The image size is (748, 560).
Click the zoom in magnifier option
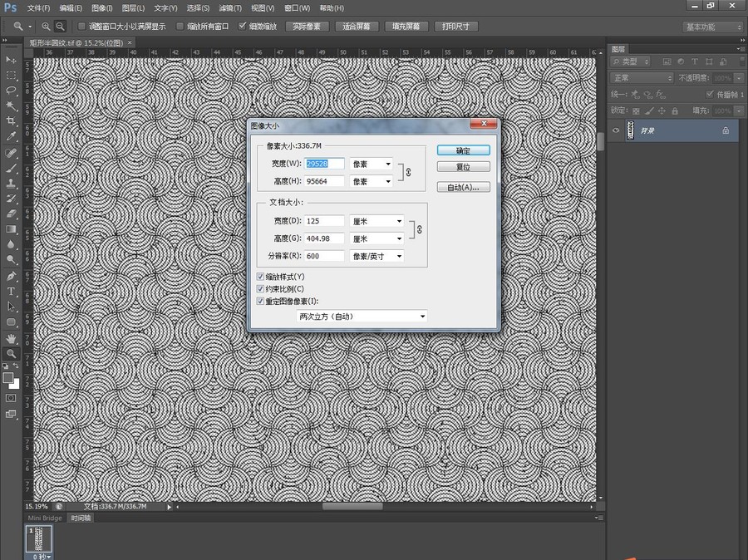46,27
